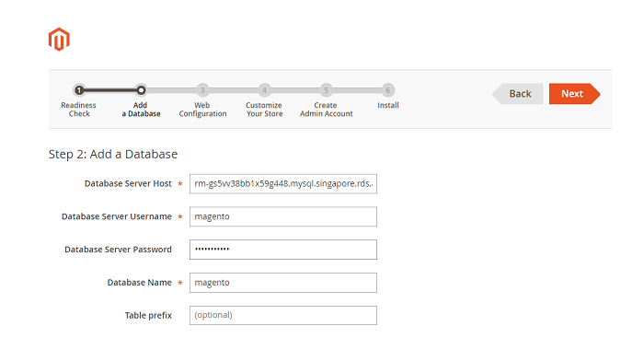Open the Create Admin Account step label
Viewport: 644px width, 361px height.
click(326, 110)
